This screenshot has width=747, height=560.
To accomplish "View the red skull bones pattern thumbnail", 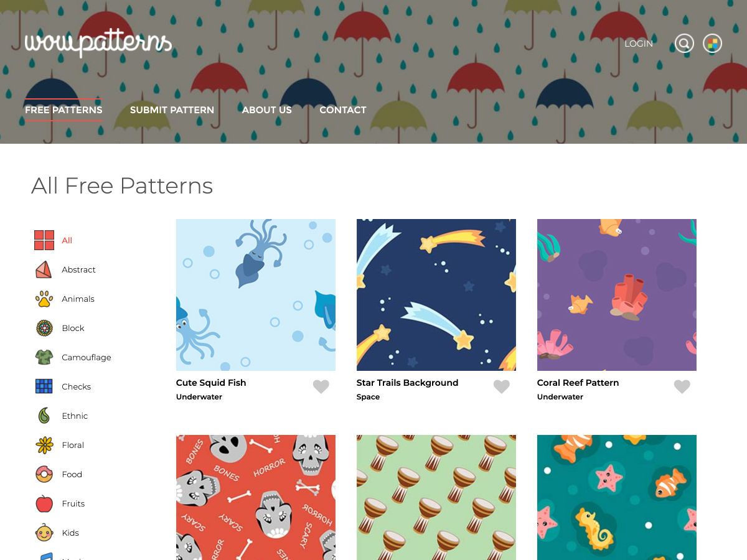I will click(255, 497).
